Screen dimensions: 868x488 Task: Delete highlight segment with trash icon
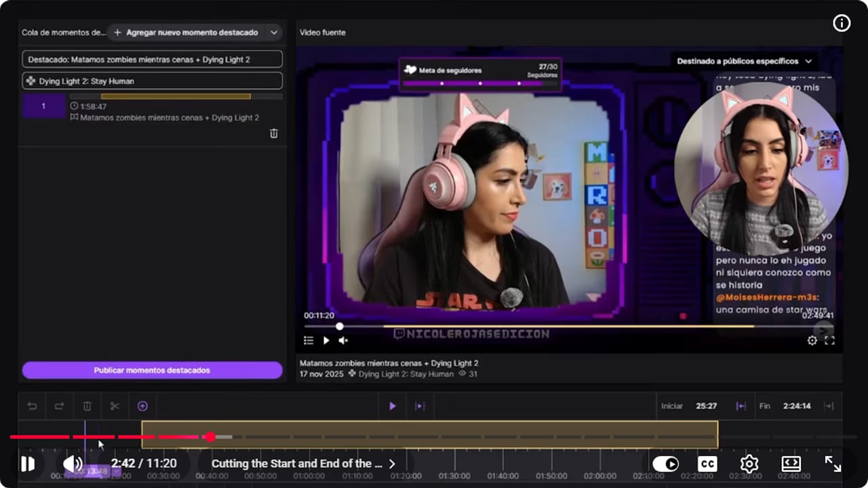(274, 134)
